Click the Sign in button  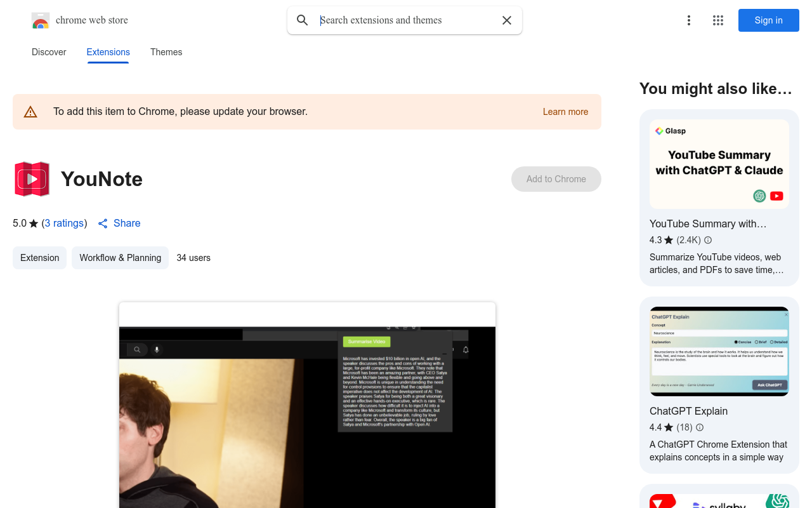point(769,20)
